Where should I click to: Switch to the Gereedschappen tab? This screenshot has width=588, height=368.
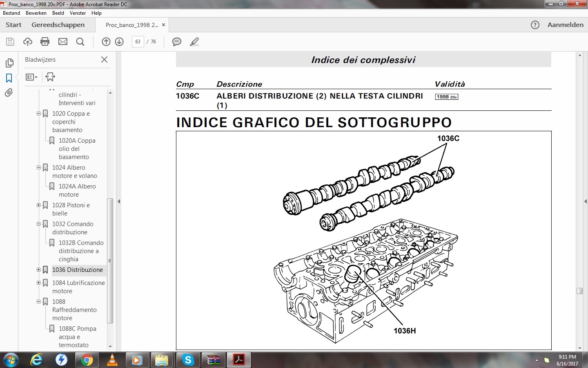[x=58, y=25]
